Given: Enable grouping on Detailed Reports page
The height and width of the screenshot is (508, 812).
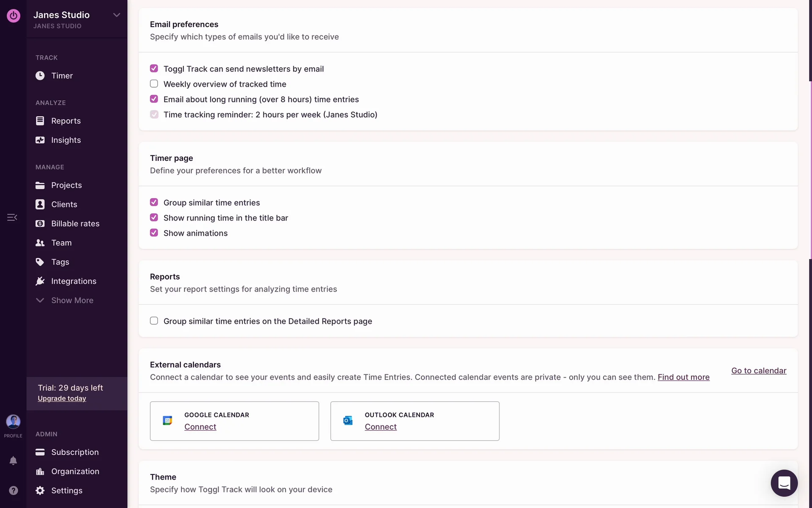Looking at the screenshot, I should [154, 321].
